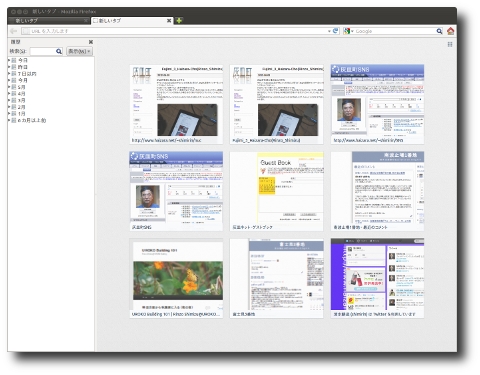Click the green new tab plus icon
This screenshot has height=375, width=480.
pyautogui.click(x=179, y=21)
